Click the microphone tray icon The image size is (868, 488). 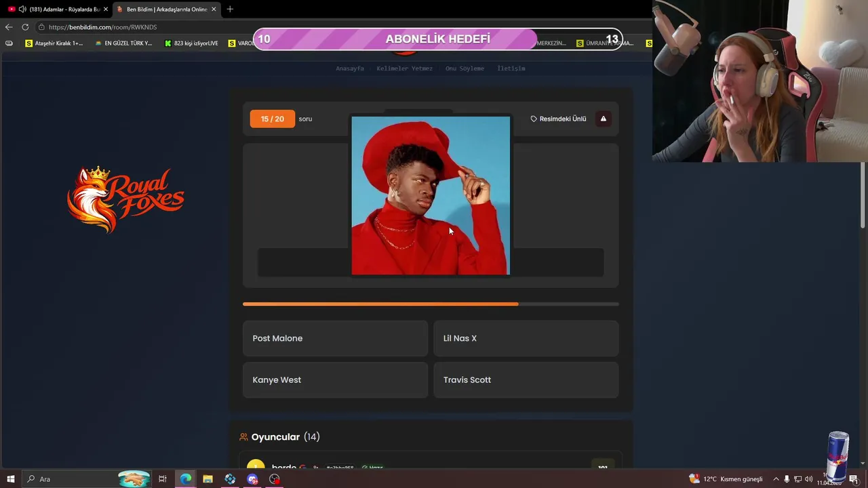787,479
